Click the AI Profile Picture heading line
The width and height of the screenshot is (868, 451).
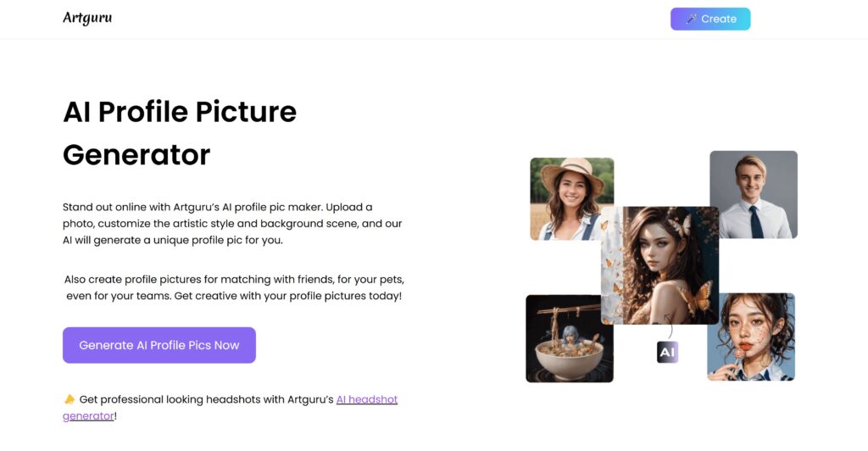click(180, 112)
